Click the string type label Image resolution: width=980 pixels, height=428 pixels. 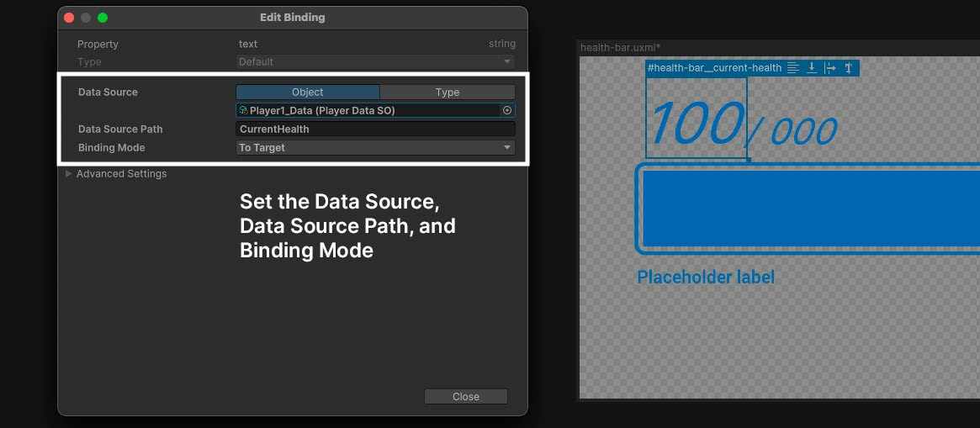502,45
